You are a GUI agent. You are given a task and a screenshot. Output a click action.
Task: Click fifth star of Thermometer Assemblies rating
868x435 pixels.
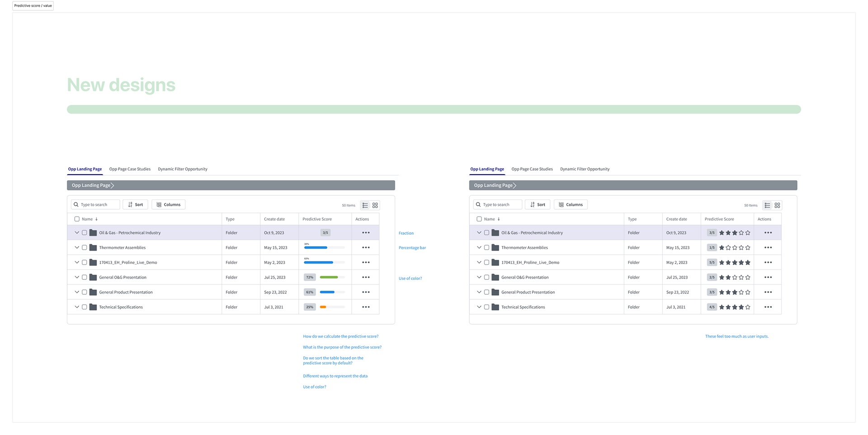click(748, 248)
